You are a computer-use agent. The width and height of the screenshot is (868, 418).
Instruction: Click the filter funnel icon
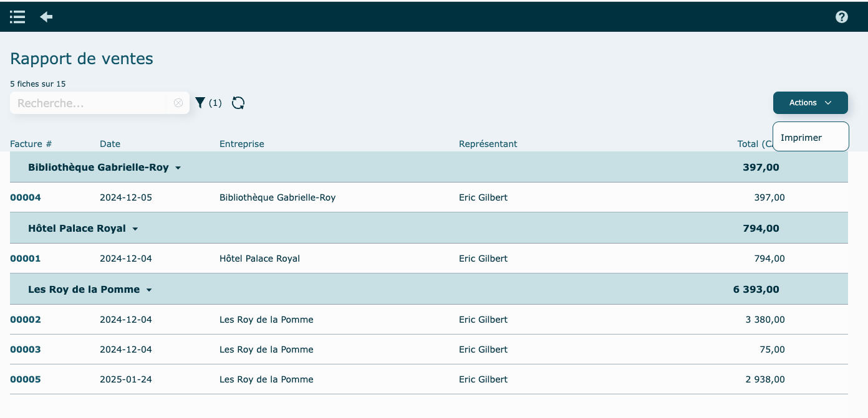[x=200, y=103]
